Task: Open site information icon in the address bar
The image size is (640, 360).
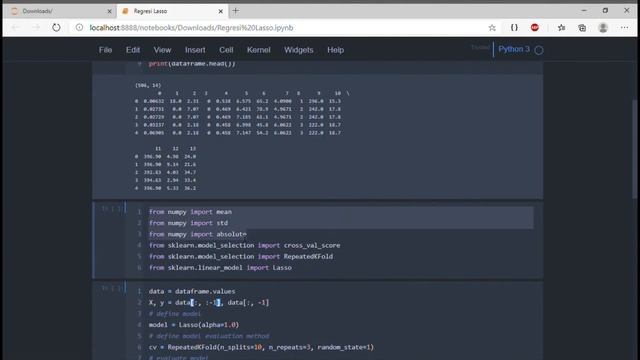Action: click(x=80, y=28)
